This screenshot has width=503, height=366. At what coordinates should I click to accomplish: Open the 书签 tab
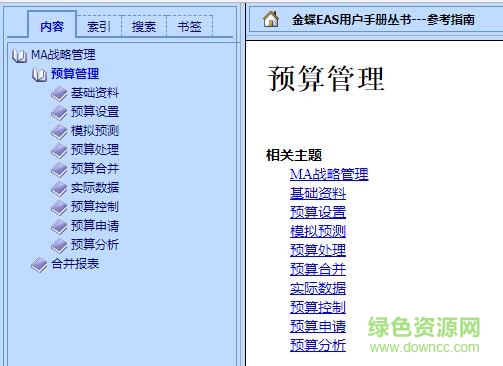pos(189,26)
